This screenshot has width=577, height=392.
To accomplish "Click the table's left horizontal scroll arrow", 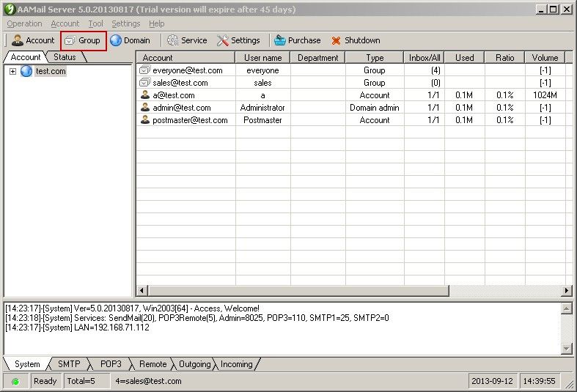I will (x=142, y=290).
